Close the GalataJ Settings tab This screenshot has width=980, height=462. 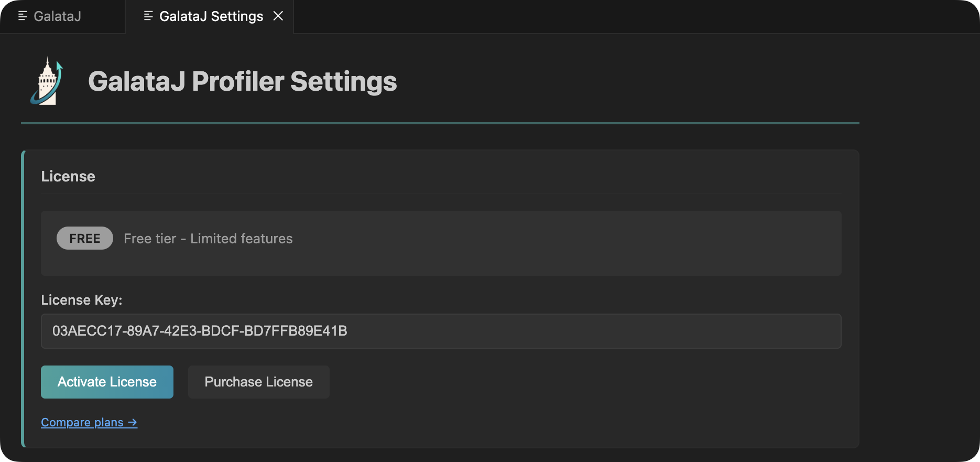tap(278, 16)
